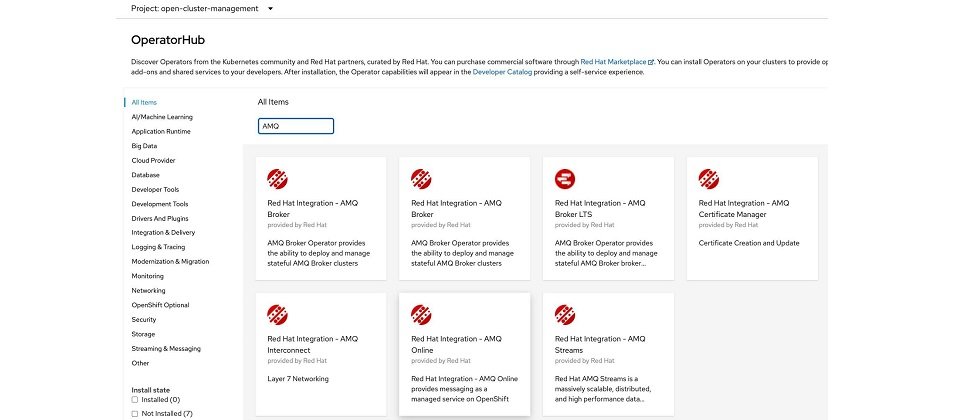The width and height of the screenshot is (960, 420).
Task: Toggle the Not Installed (7) checkbox
Action: (x=135, y=414)
